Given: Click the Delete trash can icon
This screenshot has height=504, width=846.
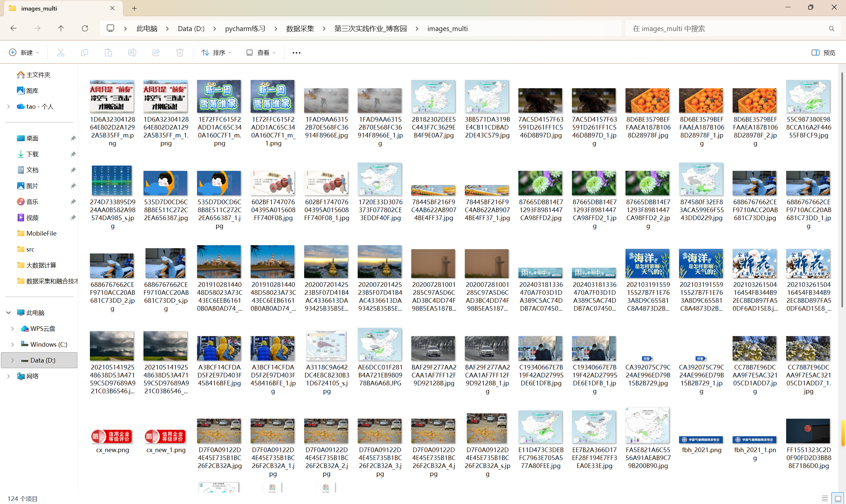Looking at the screenshot, I should (180, 53).
